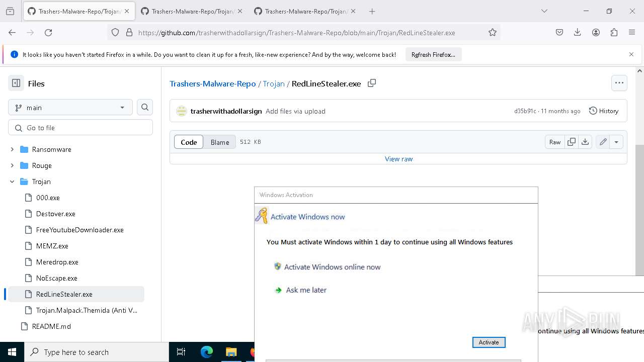The width and height of the screenshot is (644, 362).
Task: Open Destover.exe in the file tree
Action: 56,214
